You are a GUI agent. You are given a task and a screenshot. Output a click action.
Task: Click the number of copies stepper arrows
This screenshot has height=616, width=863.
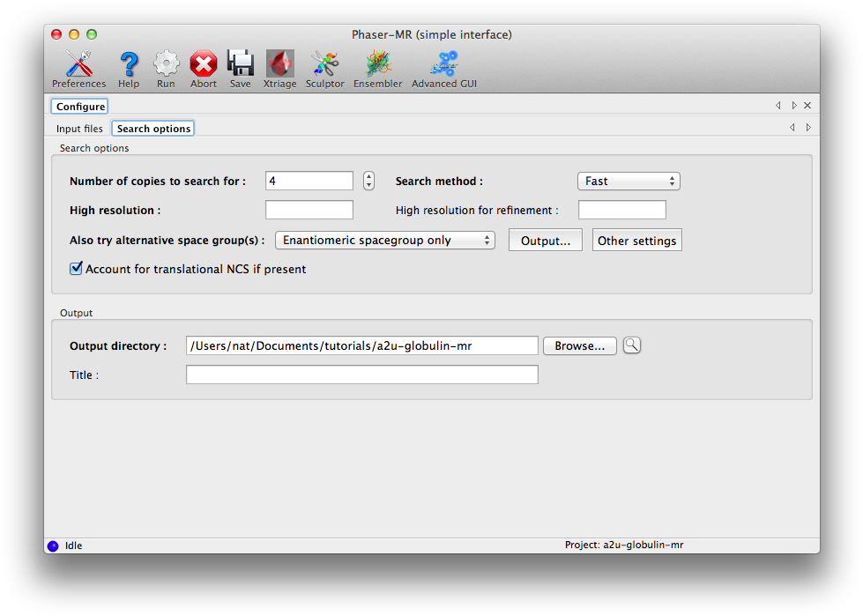click(x=368, y=181)
